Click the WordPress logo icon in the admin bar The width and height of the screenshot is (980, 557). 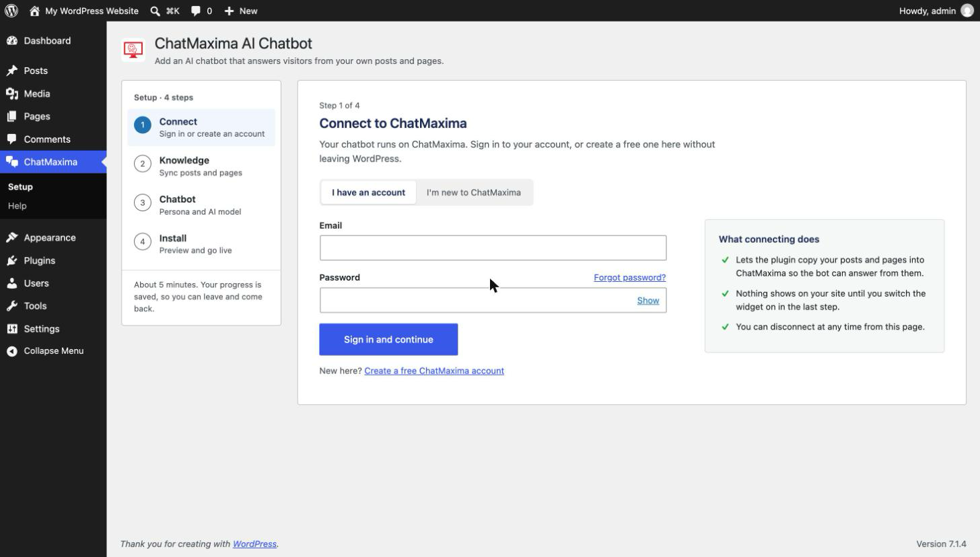coord(11,11)
